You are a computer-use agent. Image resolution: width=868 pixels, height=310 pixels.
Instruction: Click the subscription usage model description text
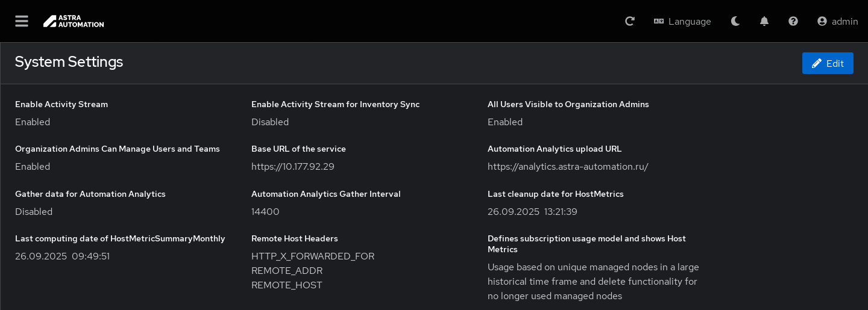(x=593, y=282)
